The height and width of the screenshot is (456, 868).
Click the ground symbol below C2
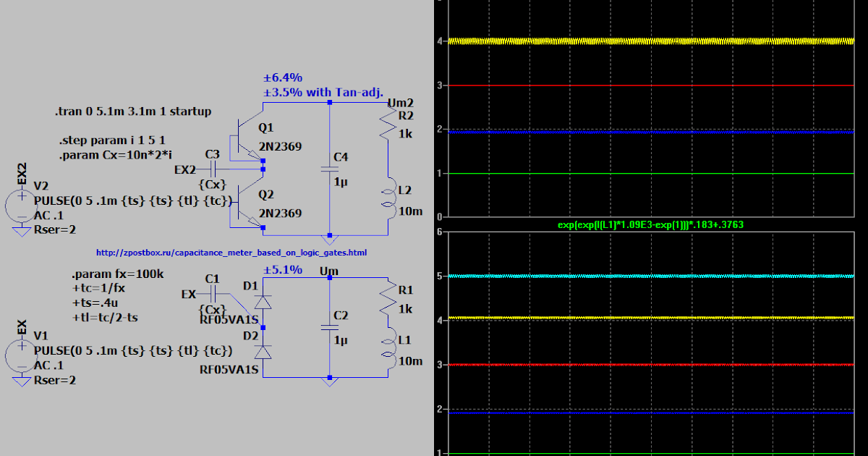[331, 380]
